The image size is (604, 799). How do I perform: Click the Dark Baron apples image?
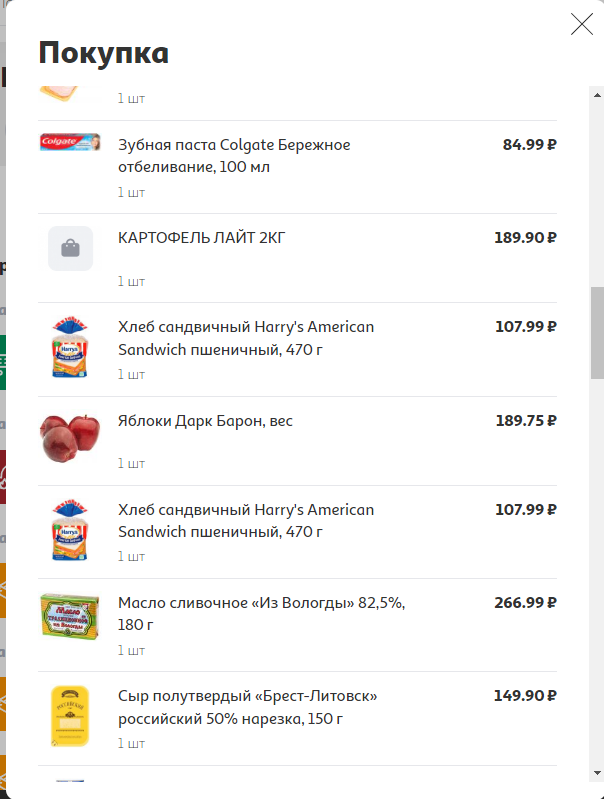(70, 438)
